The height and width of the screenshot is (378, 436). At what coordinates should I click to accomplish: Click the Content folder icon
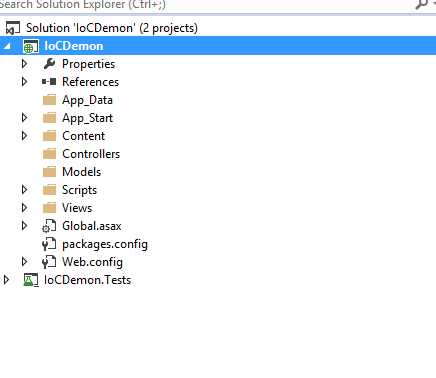[x=49, y=136]
